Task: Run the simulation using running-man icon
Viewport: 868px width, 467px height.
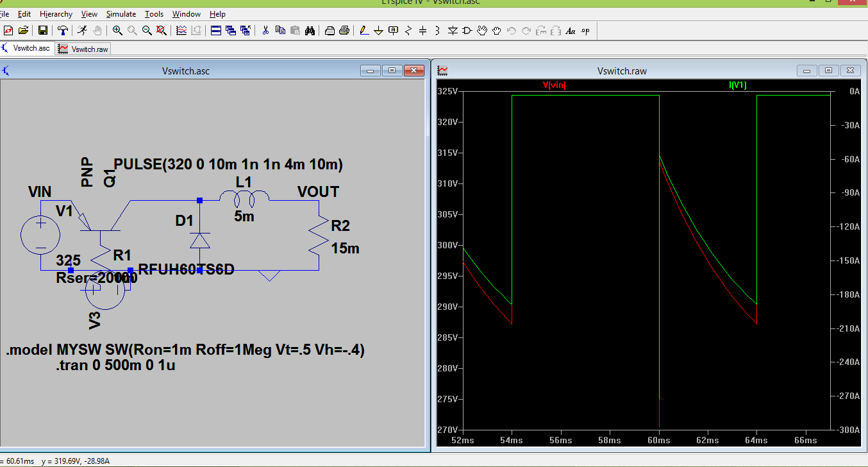Action: tap(82, 30)
